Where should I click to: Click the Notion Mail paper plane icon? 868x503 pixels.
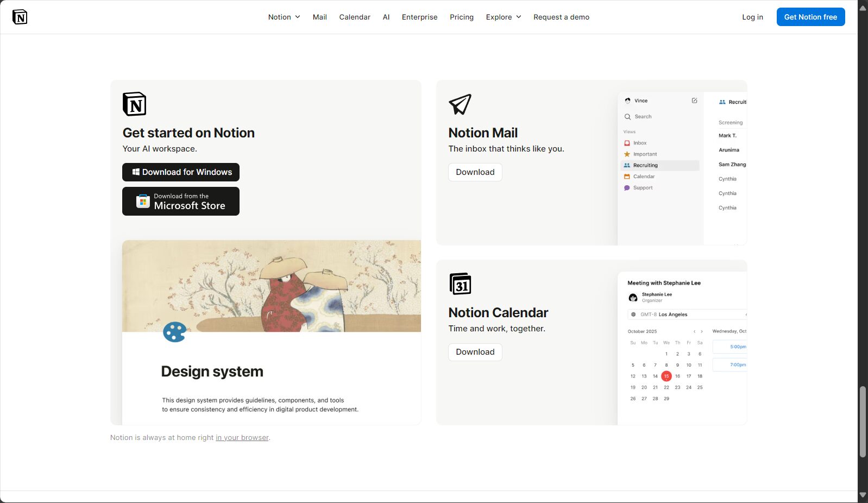(460, 104)
